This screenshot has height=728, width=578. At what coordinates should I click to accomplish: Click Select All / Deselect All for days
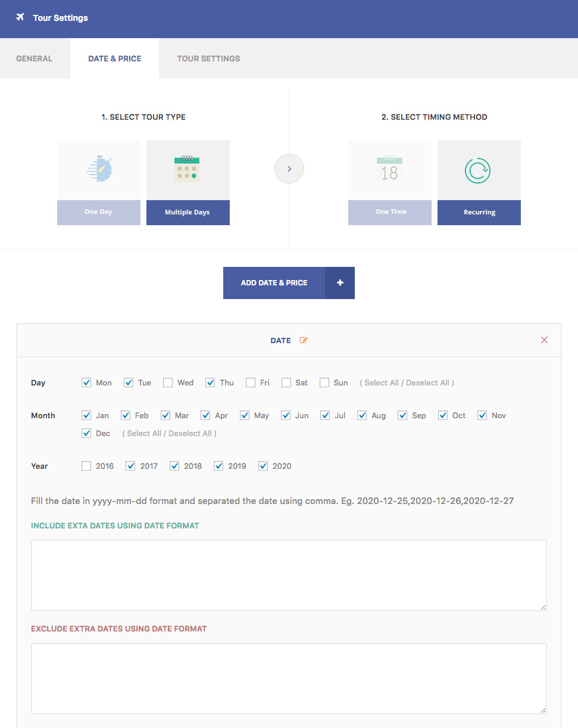coord(407,382)
